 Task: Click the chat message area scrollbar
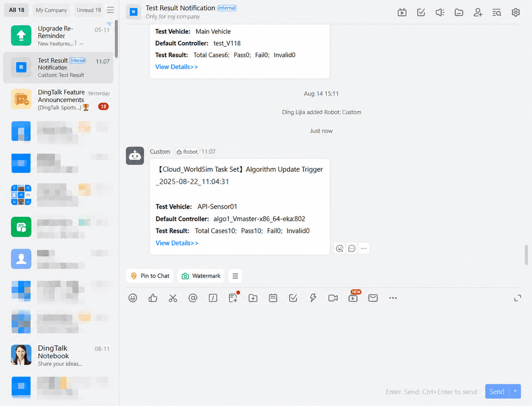pyautogui.click(x=526, y=255)
